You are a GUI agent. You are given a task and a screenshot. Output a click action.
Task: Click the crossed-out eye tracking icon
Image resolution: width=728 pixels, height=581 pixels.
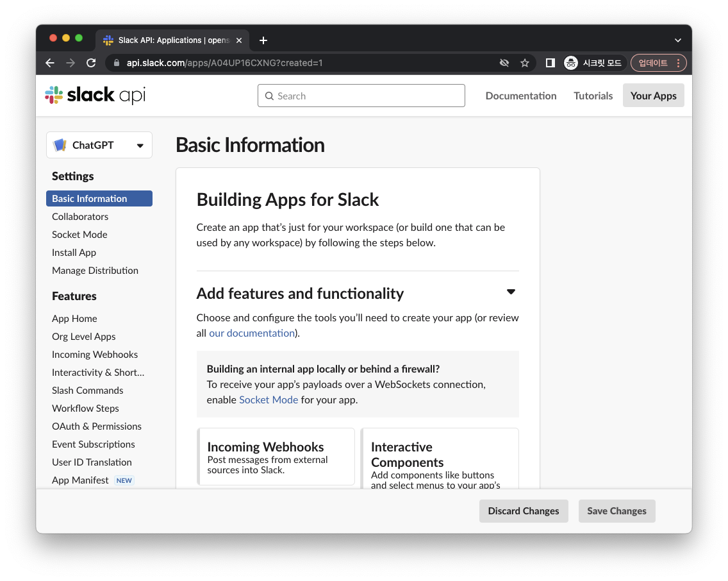(x=504, y=63)
